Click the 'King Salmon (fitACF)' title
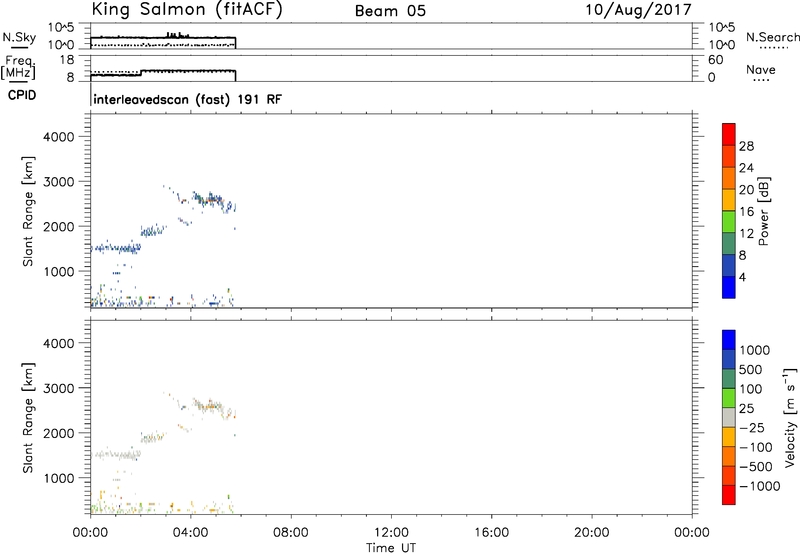The height and width of the screenshot is (554, 800). [x=187, y=9]
